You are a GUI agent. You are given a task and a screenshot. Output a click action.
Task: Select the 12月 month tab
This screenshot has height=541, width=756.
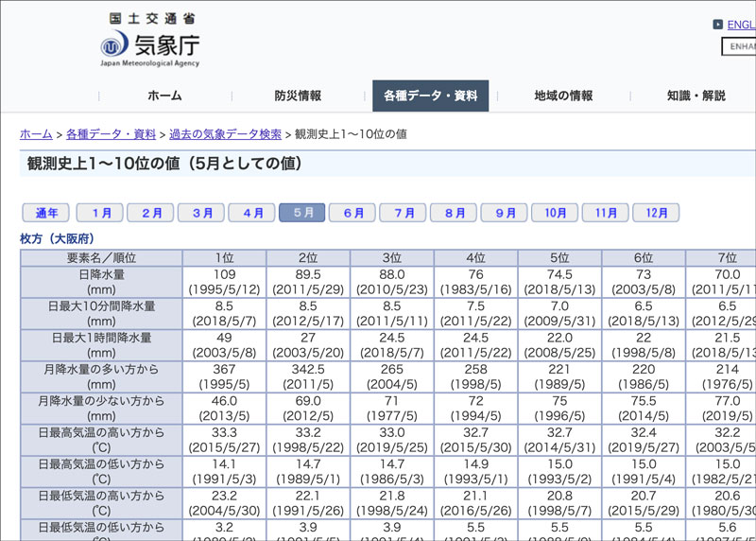[x=656, y=213]
